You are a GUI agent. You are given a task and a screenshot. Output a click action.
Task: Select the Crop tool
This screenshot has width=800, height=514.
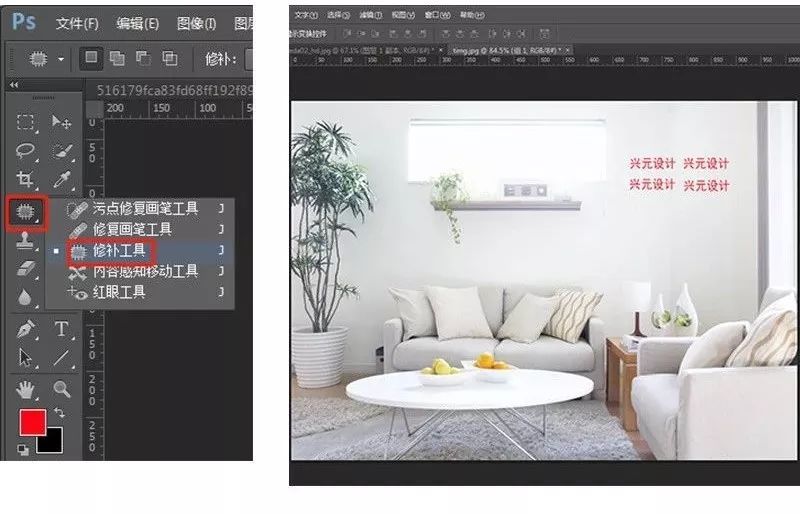(26, 179)
